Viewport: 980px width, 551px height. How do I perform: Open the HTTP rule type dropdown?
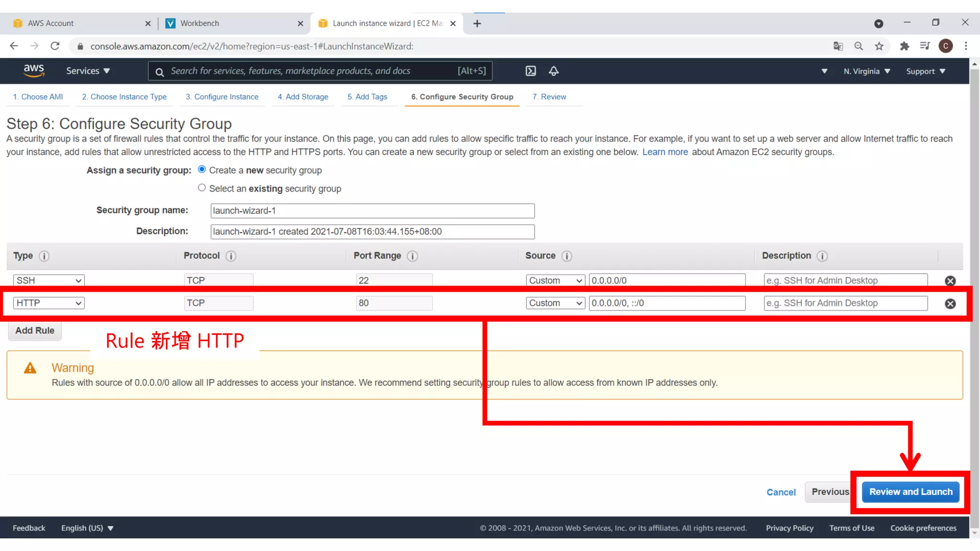(x=49, y=303)
